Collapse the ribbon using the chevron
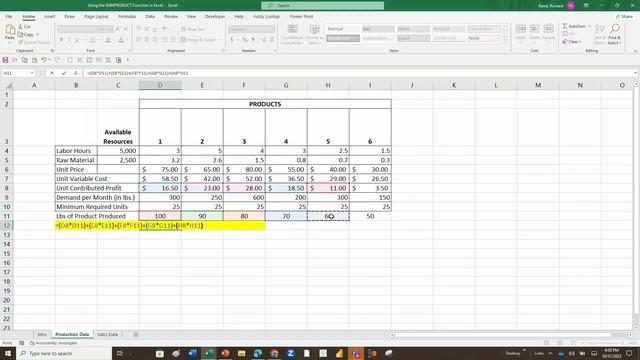 (x=635, y=51)
